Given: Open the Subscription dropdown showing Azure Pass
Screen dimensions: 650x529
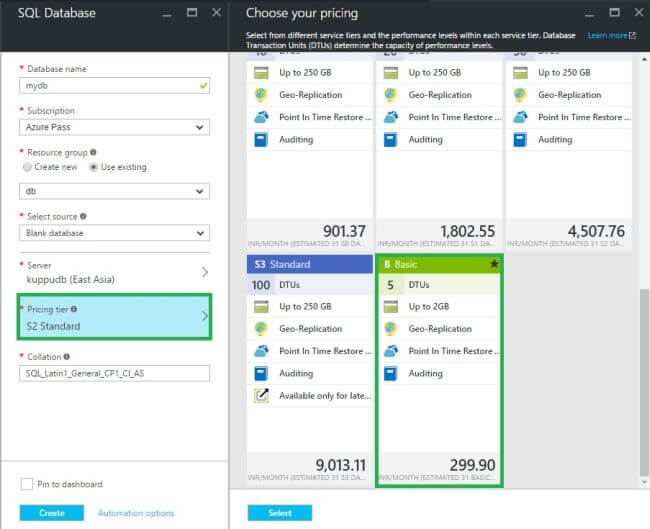Looking at the screenshot, I should click(115, 128).
